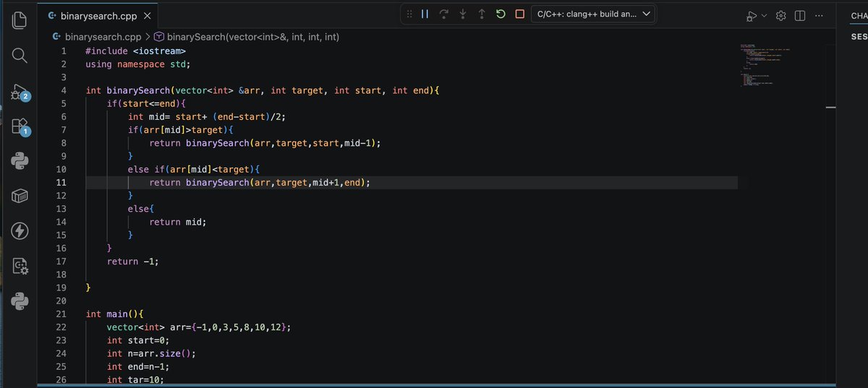The image size is (868, 388).
Task: Click the SES sessions header in chat
Action: click(x=859, y=35)
